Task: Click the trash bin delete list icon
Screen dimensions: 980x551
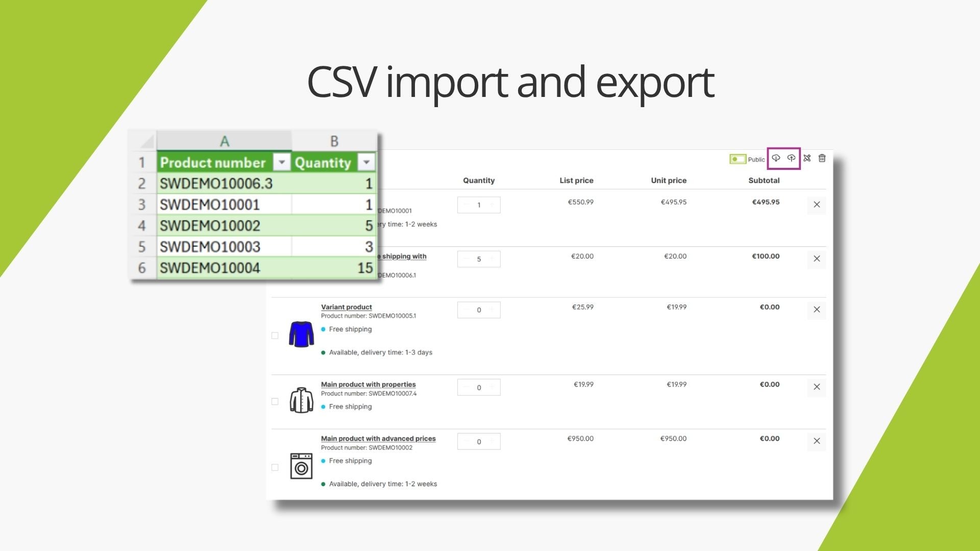Action: 822,158
